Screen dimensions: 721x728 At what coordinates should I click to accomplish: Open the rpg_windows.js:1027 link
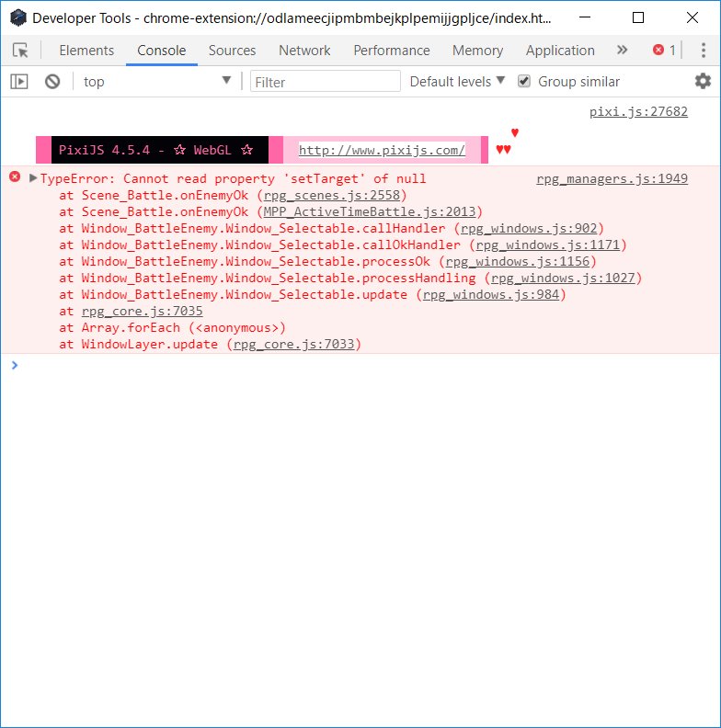tap(563, 279)
